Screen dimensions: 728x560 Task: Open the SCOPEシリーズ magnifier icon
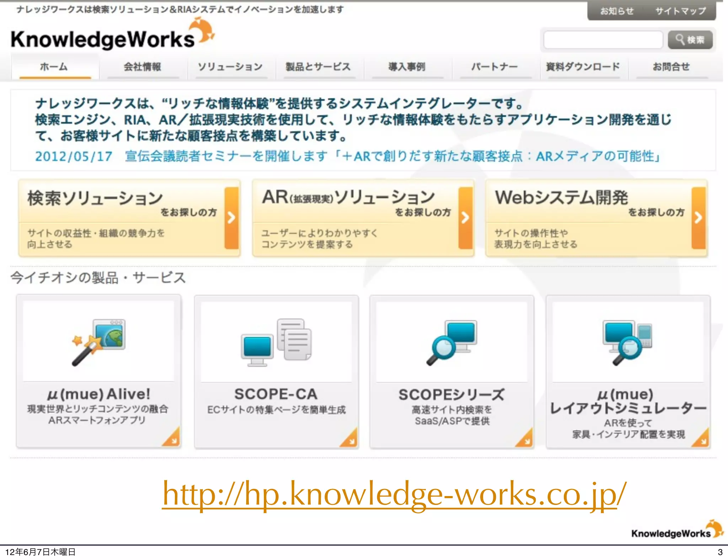451,343
